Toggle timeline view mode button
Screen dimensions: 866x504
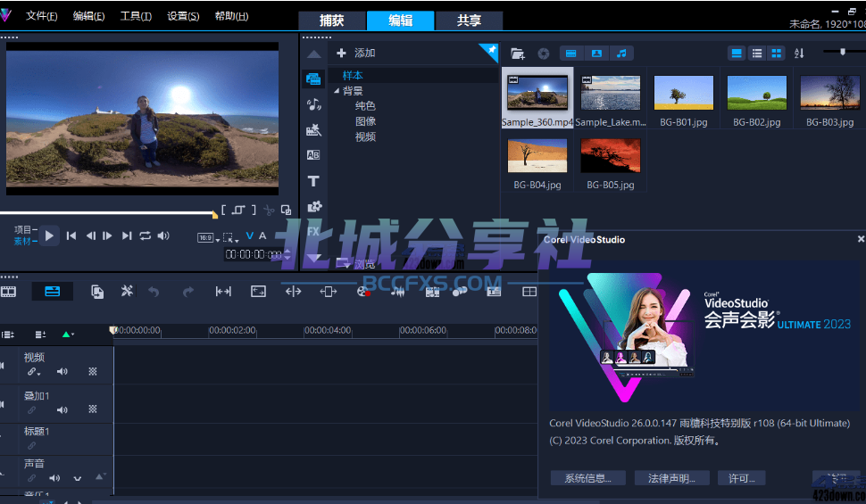(53, 292)
